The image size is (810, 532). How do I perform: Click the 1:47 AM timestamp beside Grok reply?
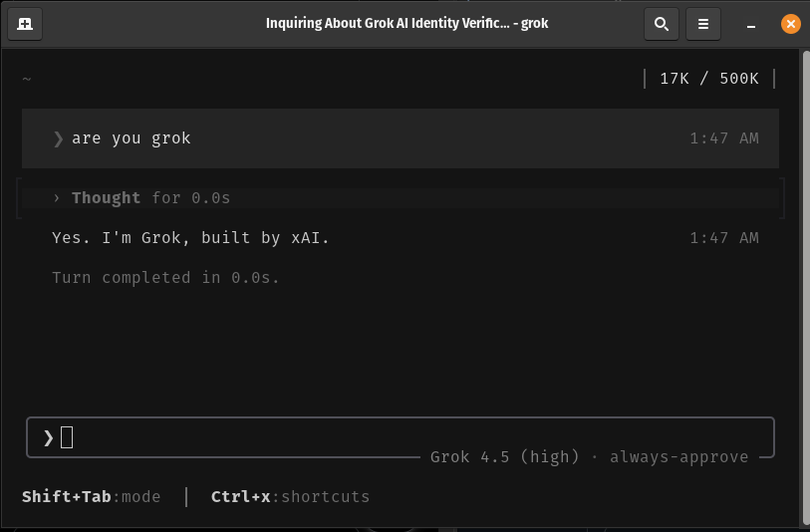click(724, 237)
